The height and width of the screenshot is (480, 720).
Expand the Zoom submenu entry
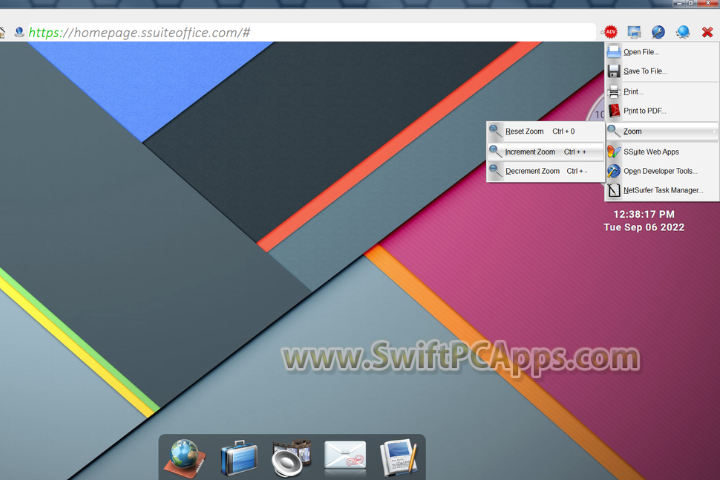click(662, 131)
